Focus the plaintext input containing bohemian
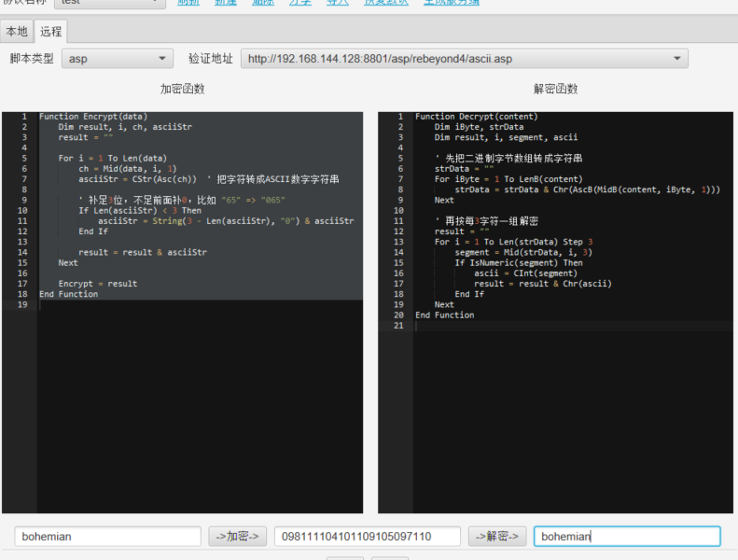 (x=107, y=537)
